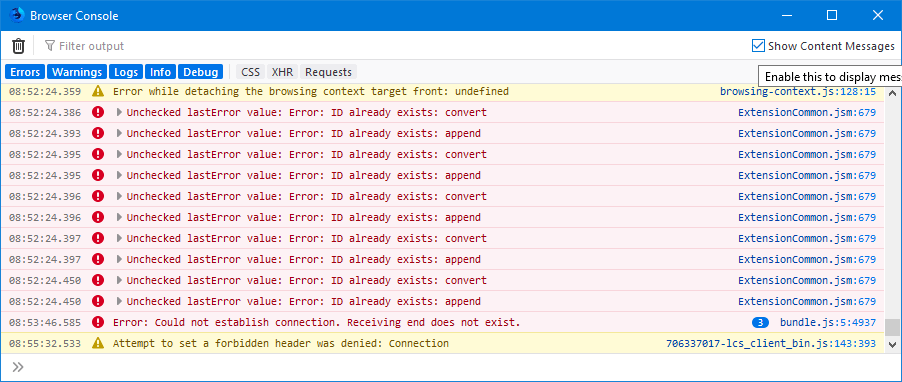
Task: Minimize the Browser Console window
Action: (x=787, y=16)
